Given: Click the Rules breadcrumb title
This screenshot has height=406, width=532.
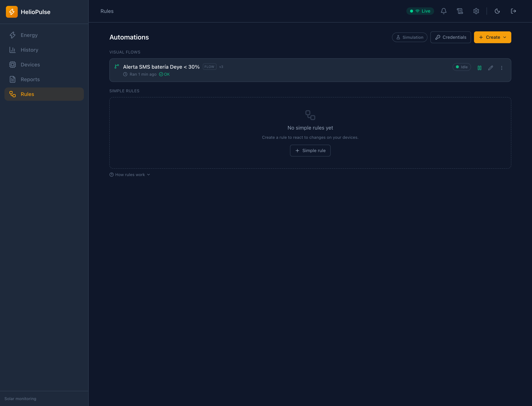Looking at the screenshot, I should (x=107, y=11).
